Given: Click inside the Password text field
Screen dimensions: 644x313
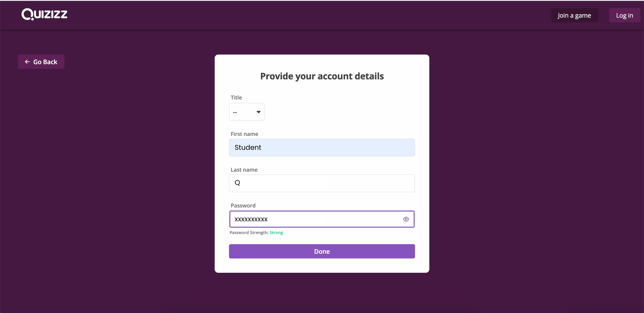Looking at the screenshot, I should click(x=322, y=219).
